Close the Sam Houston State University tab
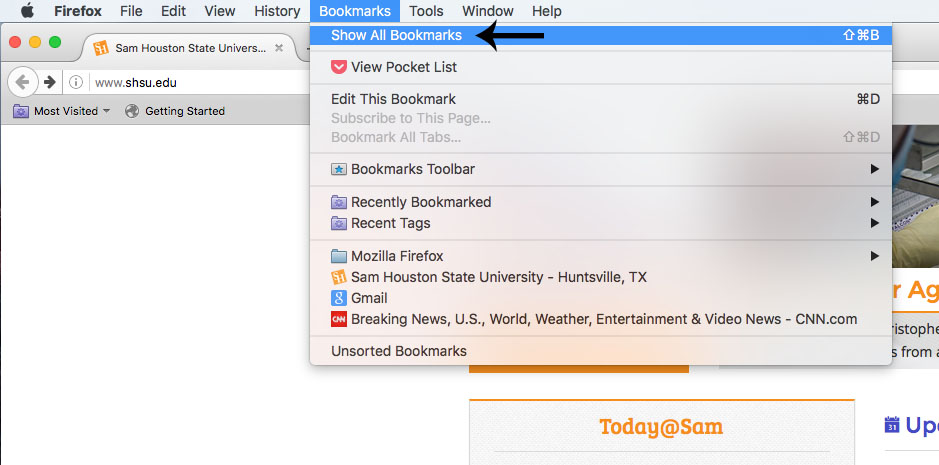This screenshot has width=939, height=465. point(278,48)
